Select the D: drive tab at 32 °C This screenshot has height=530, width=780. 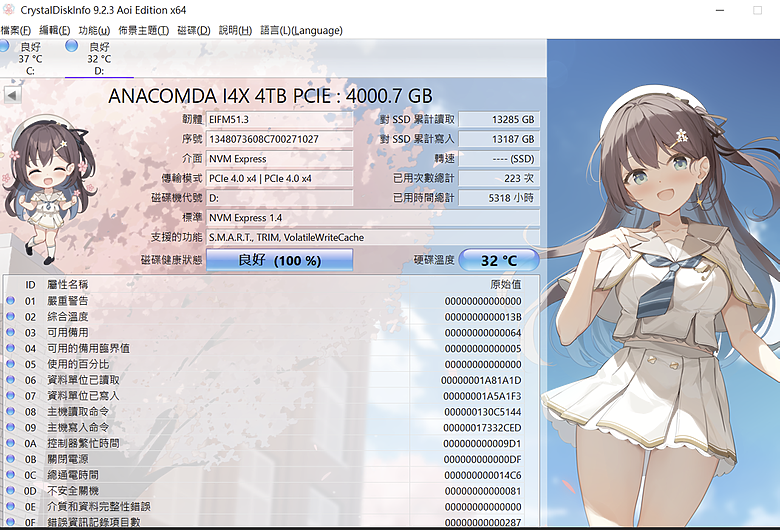[99, 59]
